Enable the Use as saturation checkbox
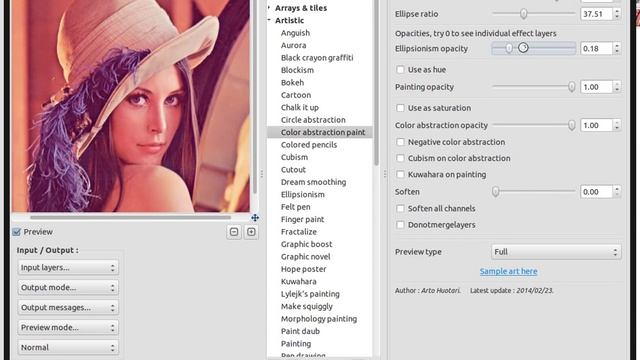Screen dimensions: 640x360 point(400,108)
